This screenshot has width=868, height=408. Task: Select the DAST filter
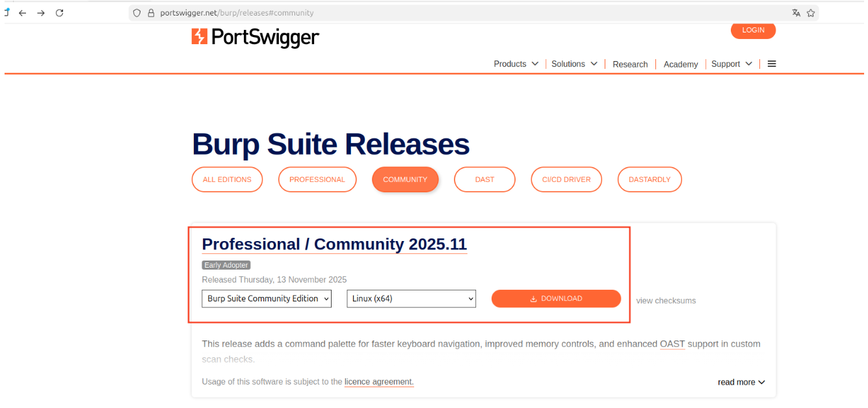click(484, 180)
